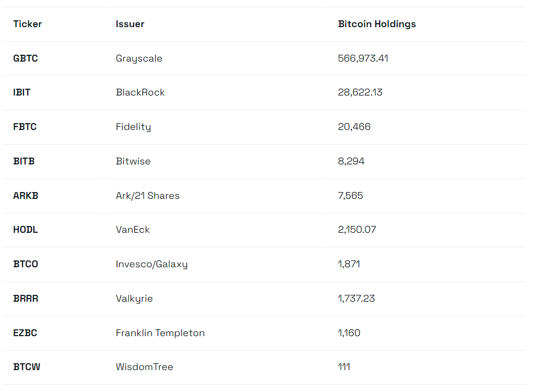Click the Bitcoin Holdings column header
The height and width of the screenshot is (392, 533).
(377, 24)
